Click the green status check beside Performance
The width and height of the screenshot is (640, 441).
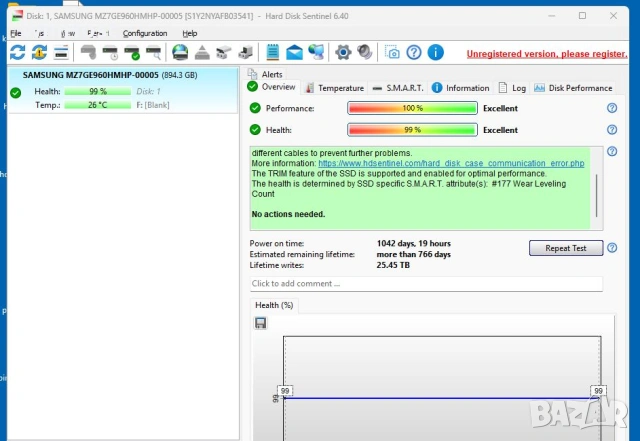click(x=255, y=108)
